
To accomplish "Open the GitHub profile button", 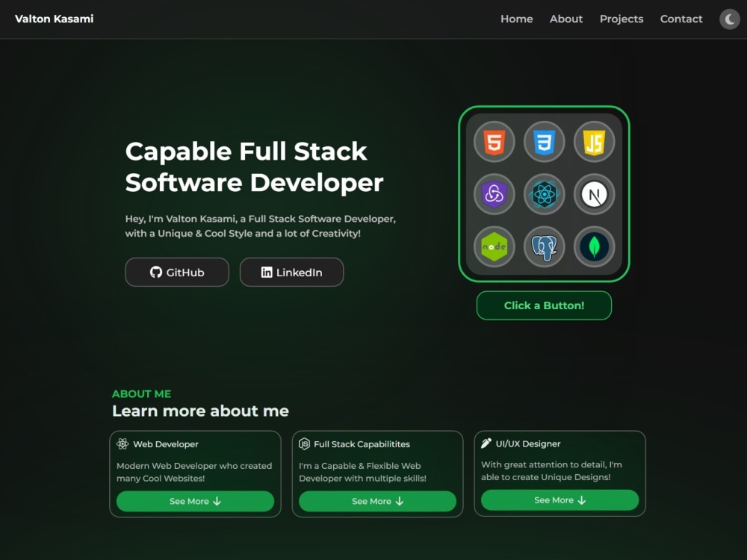I will point(177,273).
